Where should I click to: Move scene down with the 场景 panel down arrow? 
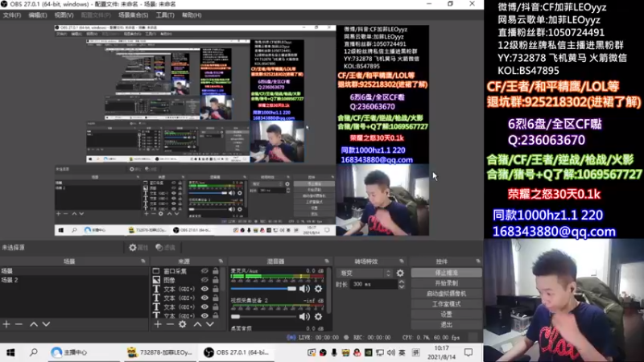(46, 324)
